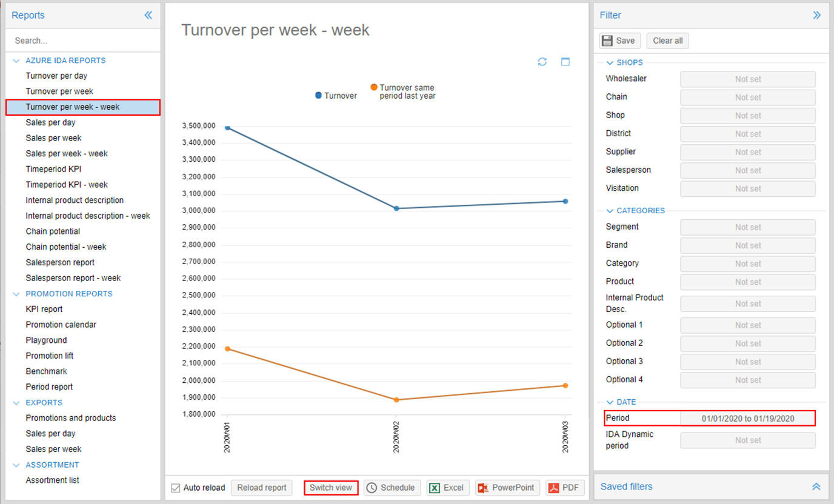This screenshot has height=504, width=834.
Task: Collapse the SHOPS filter section
Action: click(610, 62)
